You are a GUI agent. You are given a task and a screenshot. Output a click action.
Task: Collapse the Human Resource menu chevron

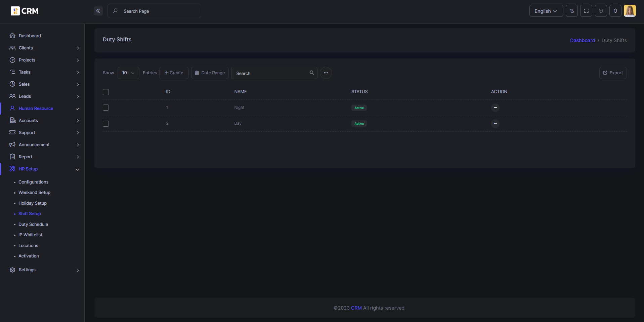coord(77,109)
